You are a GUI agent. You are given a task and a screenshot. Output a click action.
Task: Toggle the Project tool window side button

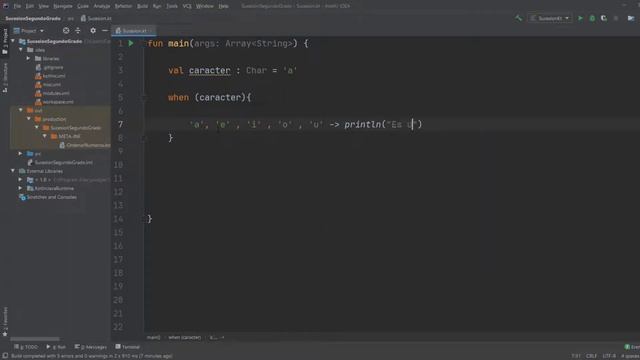[5, 41]
